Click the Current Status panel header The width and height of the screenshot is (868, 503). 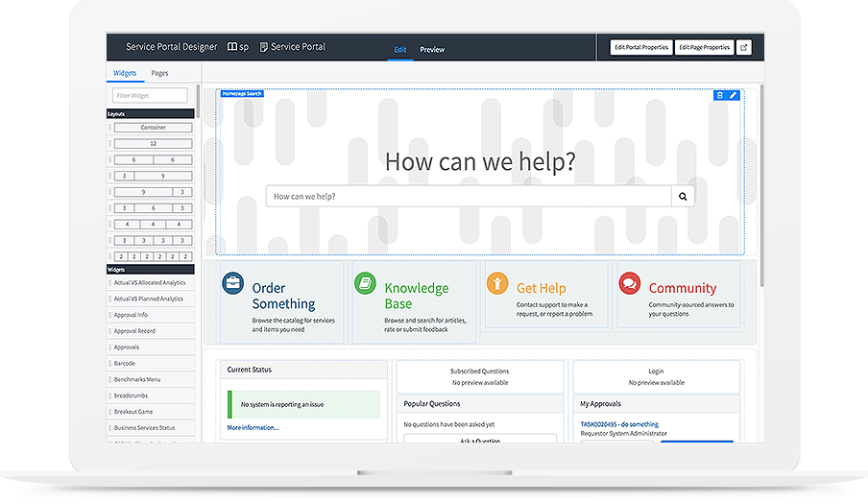pyautogui.click(x=303, y=370)
